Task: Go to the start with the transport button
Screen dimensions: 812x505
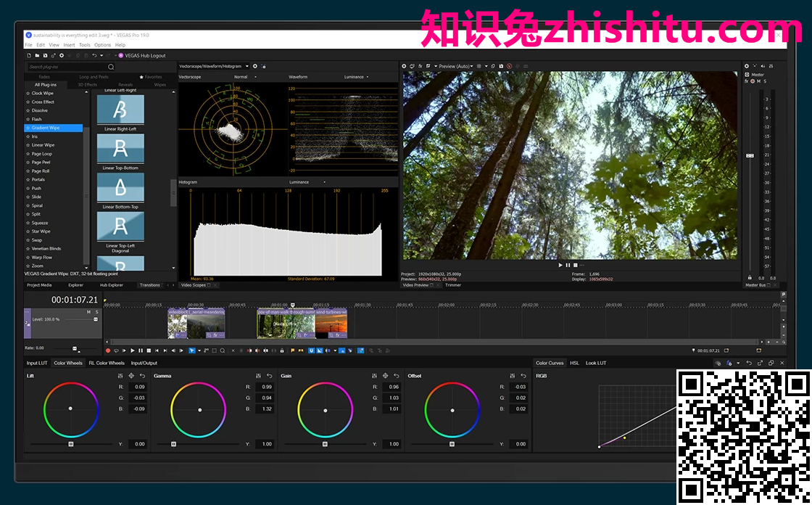Action: pos(157,350)
